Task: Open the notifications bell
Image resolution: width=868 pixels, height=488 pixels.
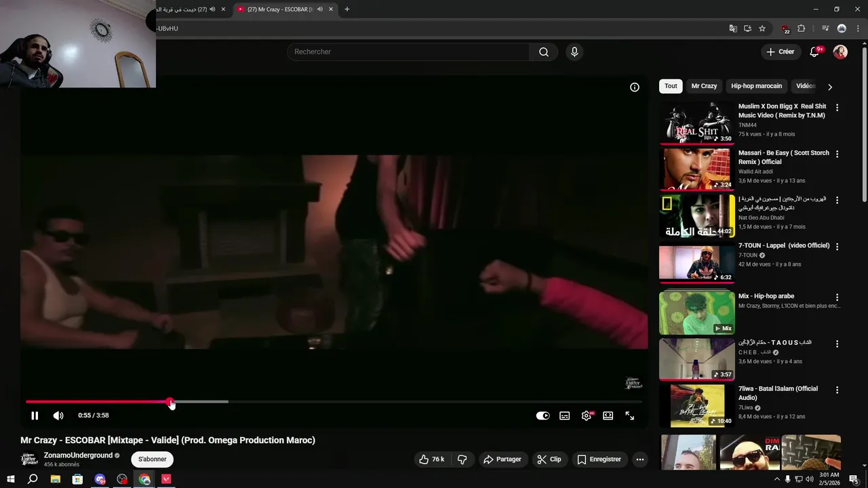Action: 815,52
